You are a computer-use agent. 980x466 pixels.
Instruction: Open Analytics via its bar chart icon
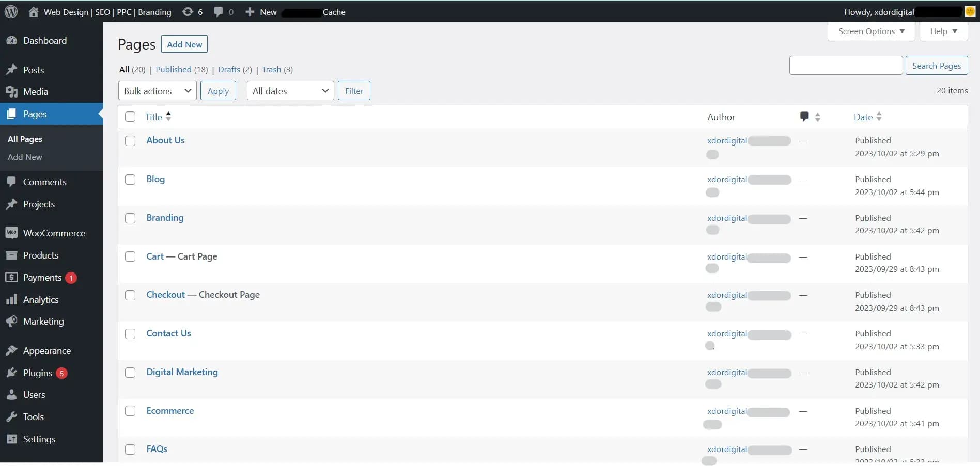click(x=11, y=300)
